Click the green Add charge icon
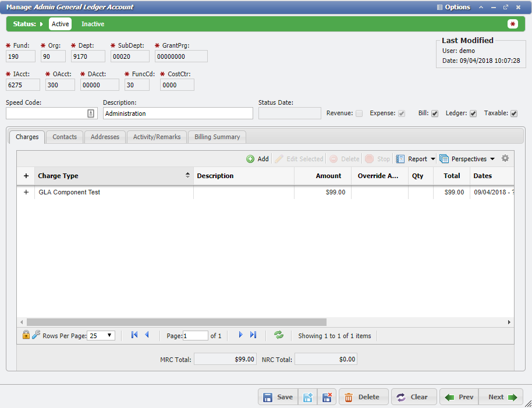Screen dimensions: 532x408 point(250,159)
